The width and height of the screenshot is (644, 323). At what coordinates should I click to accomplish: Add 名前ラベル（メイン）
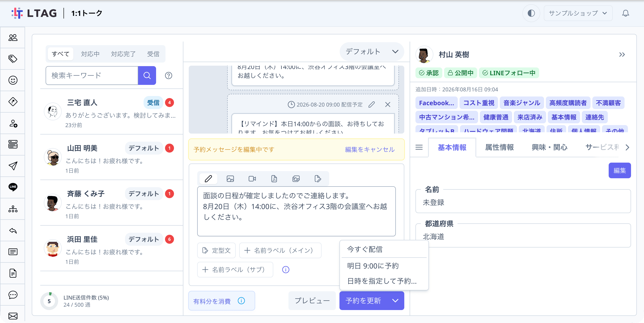280,250
